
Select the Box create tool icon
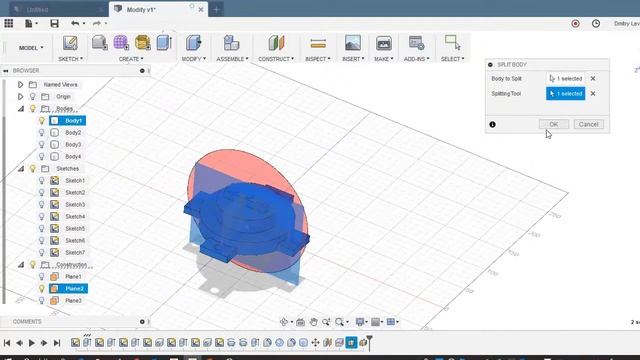coord(99,43)
